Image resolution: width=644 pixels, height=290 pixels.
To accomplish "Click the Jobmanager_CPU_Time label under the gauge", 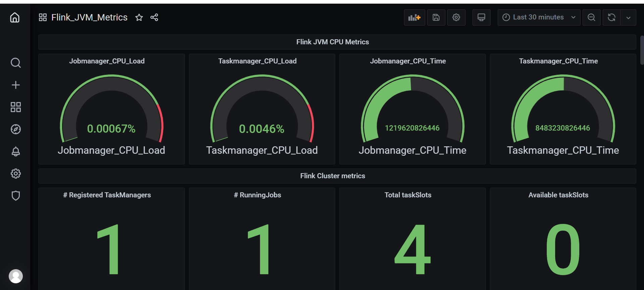I will [x=412, y=150].
